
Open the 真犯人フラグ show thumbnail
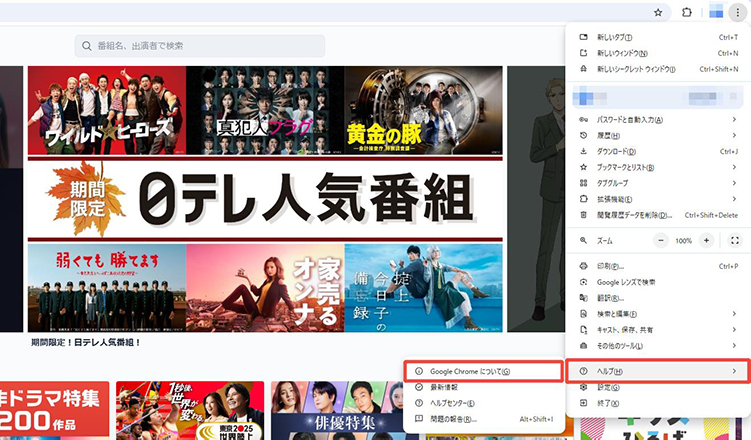point(265,110)
